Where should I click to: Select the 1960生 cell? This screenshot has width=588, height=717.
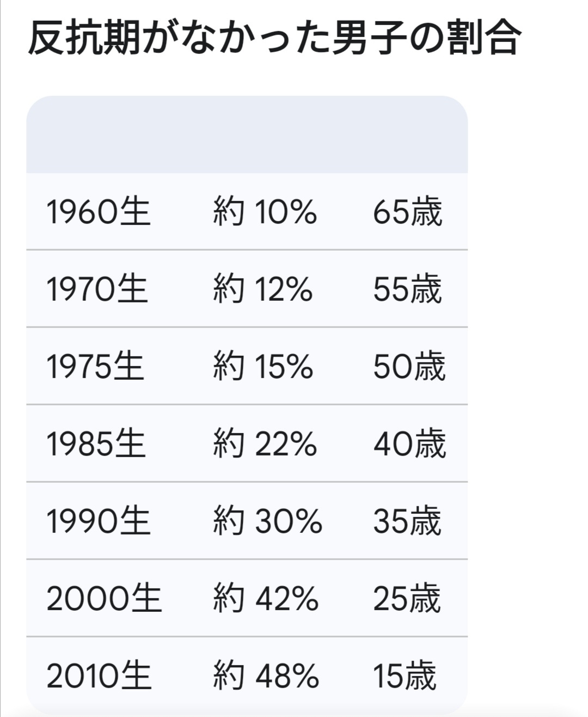point(98,211)
